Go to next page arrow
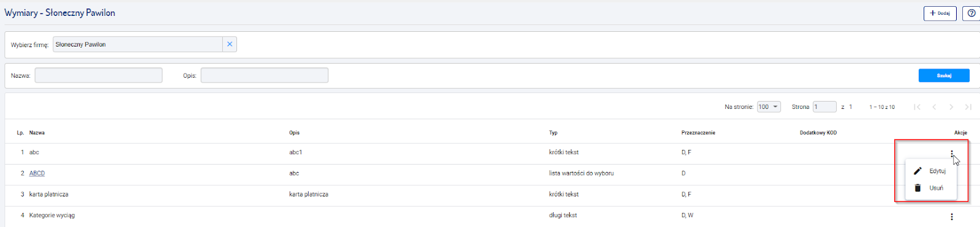The image size is (980, 227). coord(951,107)
